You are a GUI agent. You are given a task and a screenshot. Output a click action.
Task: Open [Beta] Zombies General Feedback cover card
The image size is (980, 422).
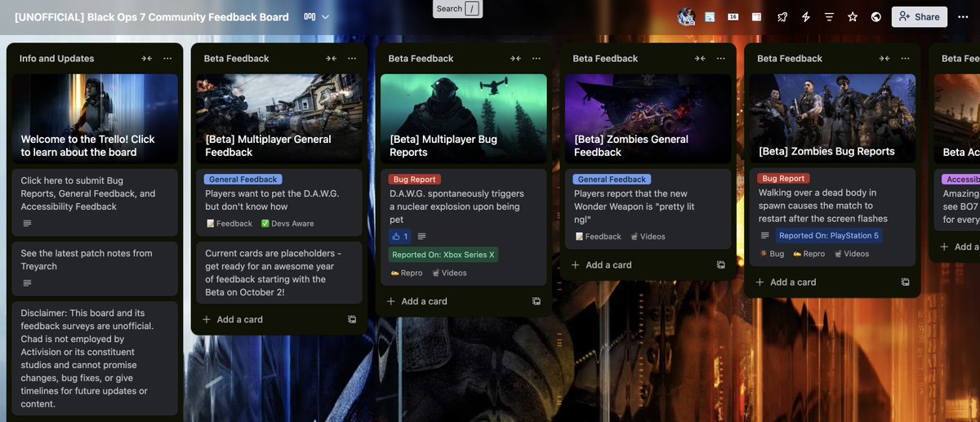pyautogui.click(x=648, y=119)
